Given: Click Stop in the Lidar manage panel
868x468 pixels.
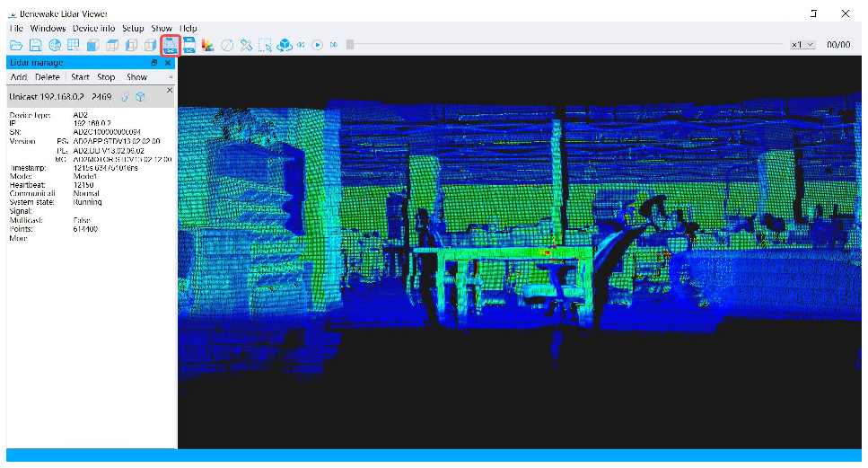Looking at the screenshot, I should click(x=106, y=77).
